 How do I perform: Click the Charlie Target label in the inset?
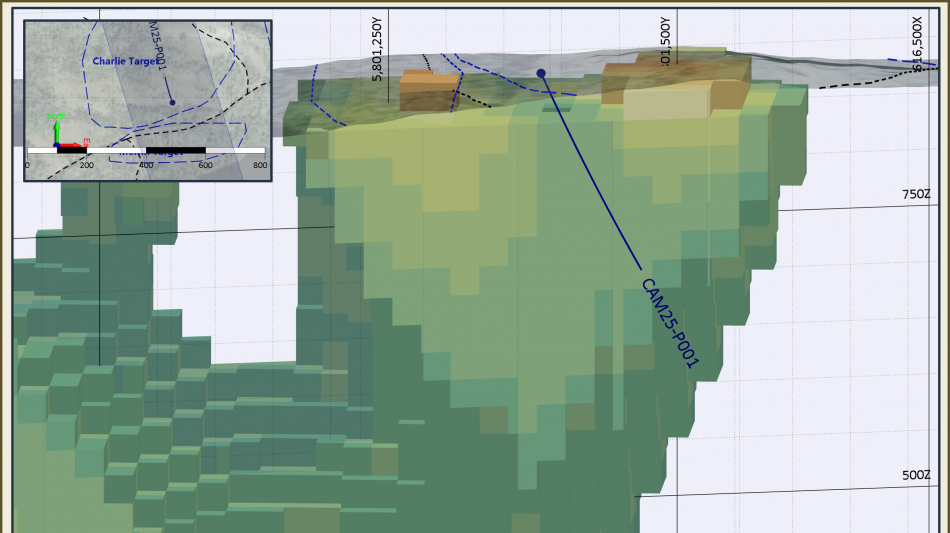[x=125, y=61]
